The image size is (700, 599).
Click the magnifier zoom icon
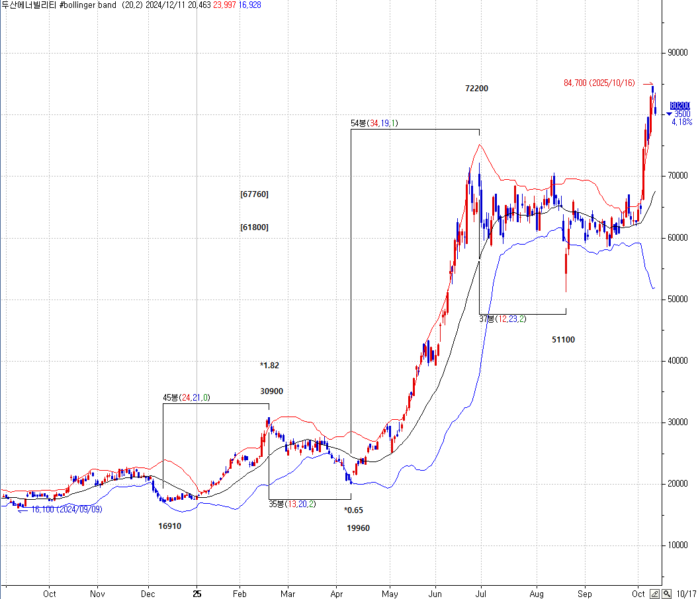[x=666, y=594]
